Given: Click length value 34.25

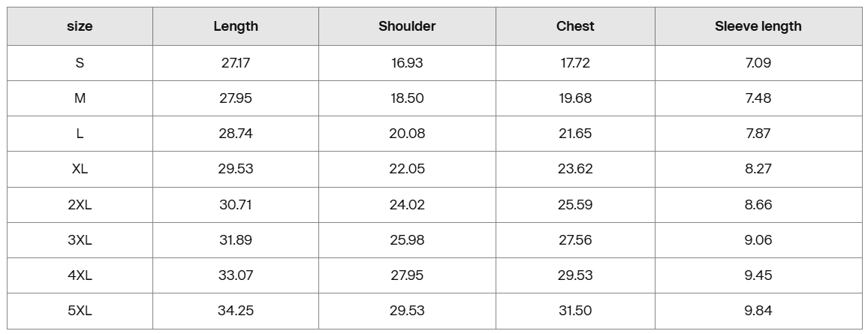Looking at the screenshot, I should (236, 311).
